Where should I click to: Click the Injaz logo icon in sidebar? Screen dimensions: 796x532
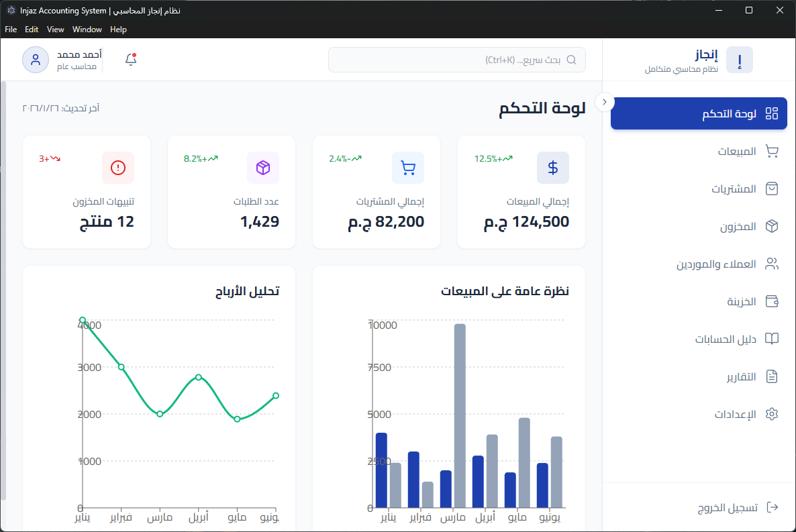click(740, 60)
